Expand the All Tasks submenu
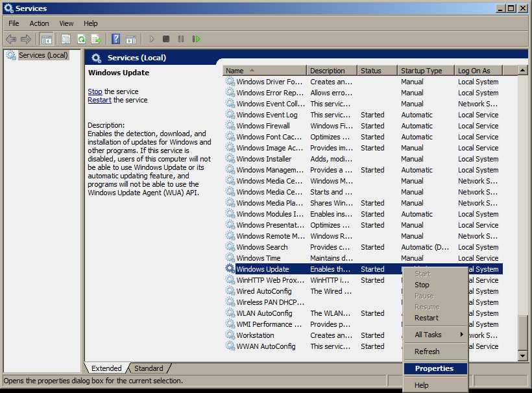Screen dimensions: 532x393 click(x=435, y=335)
